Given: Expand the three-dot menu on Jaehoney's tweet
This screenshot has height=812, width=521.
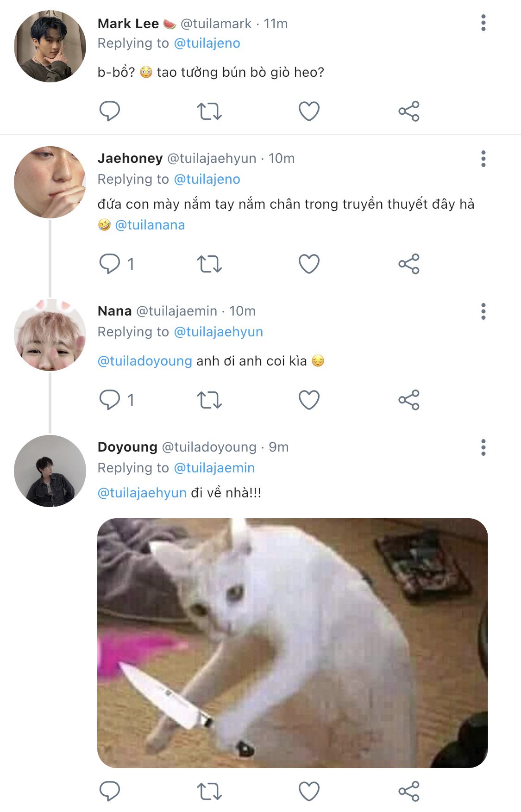Looking at the screenshot, I should 483,159.
